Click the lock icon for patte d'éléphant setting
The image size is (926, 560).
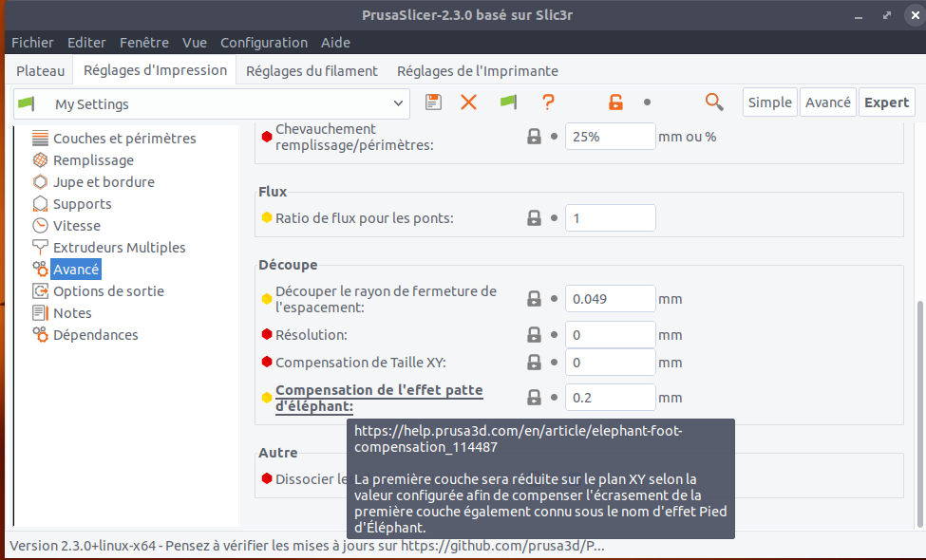point(534,397)
